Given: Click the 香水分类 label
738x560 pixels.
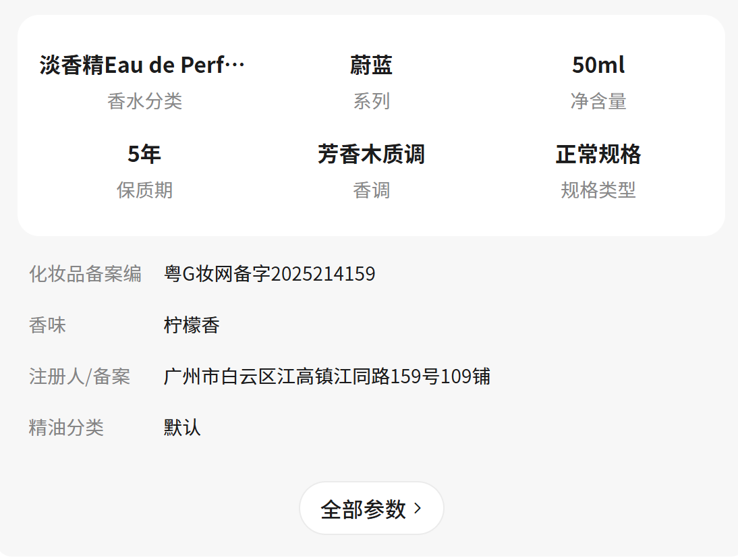Looking at the screenshot, I should point(144,101).
